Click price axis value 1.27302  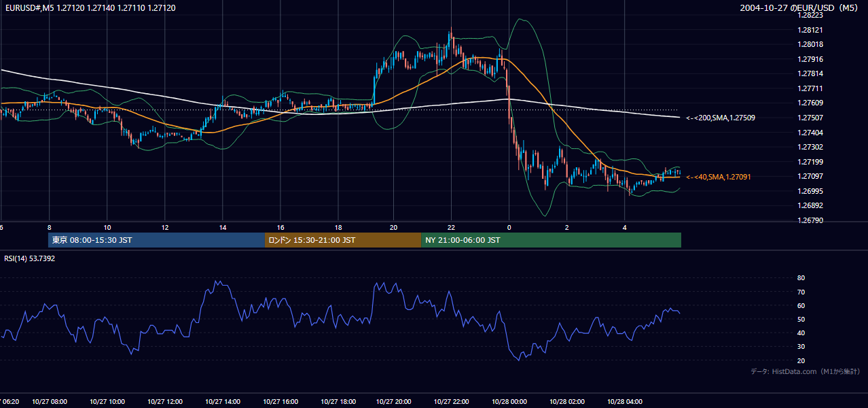[x=812, y=147]
